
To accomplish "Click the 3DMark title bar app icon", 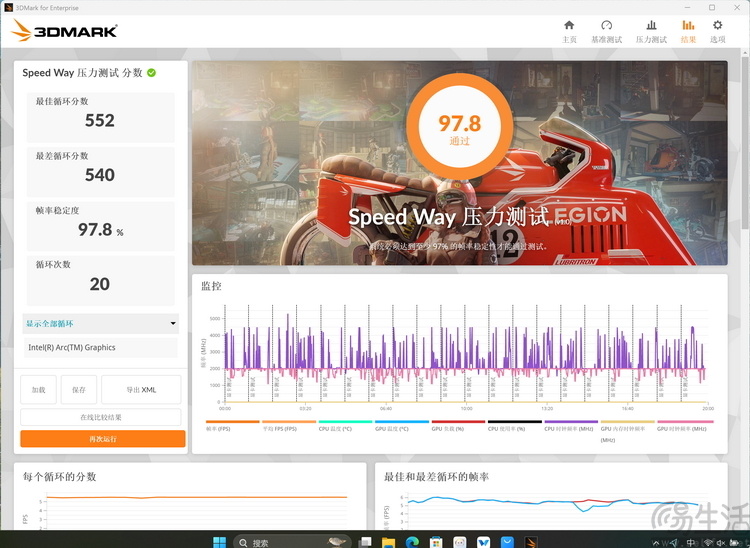I will tap(8, 8).
